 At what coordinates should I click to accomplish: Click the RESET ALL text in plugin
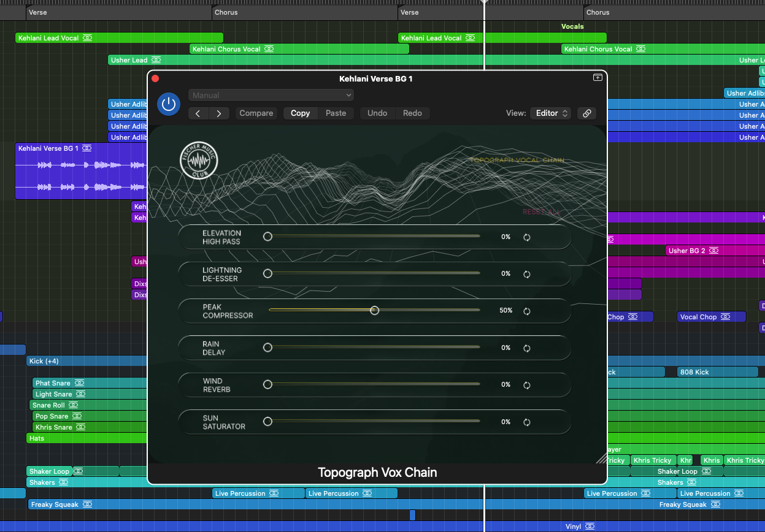tap(540, 212)
